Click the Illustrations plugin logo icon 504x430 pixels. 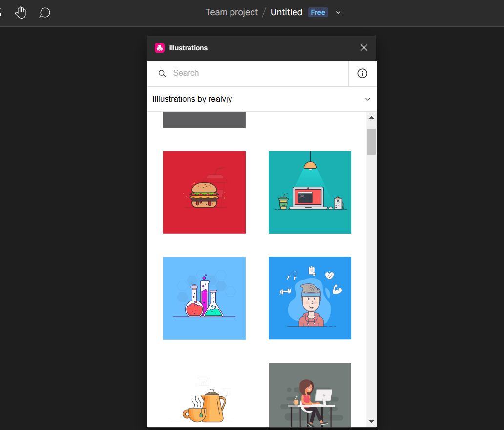160,47
